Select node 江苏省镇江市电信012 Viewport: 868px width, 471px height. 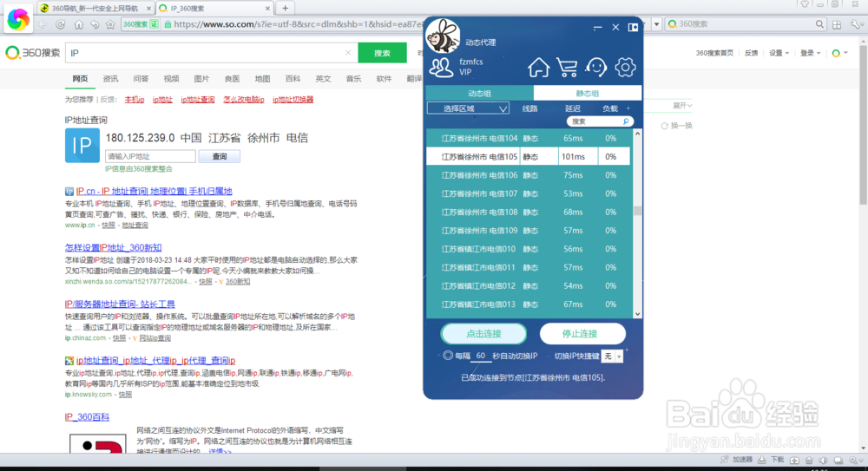pos(528,286)
